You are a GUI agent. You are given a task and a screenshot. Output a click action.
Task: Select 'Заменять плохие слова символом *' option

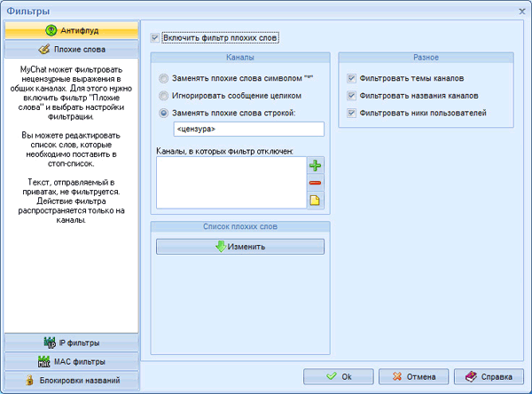[163, 78]
